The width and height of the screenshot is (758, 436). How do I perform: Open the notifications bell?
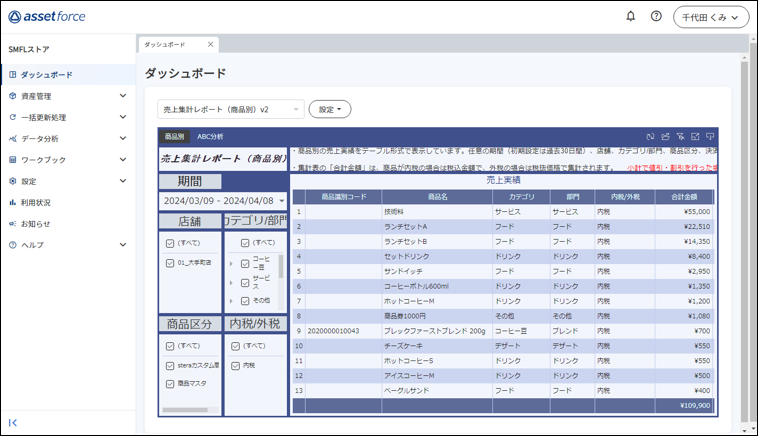point(630,16)
